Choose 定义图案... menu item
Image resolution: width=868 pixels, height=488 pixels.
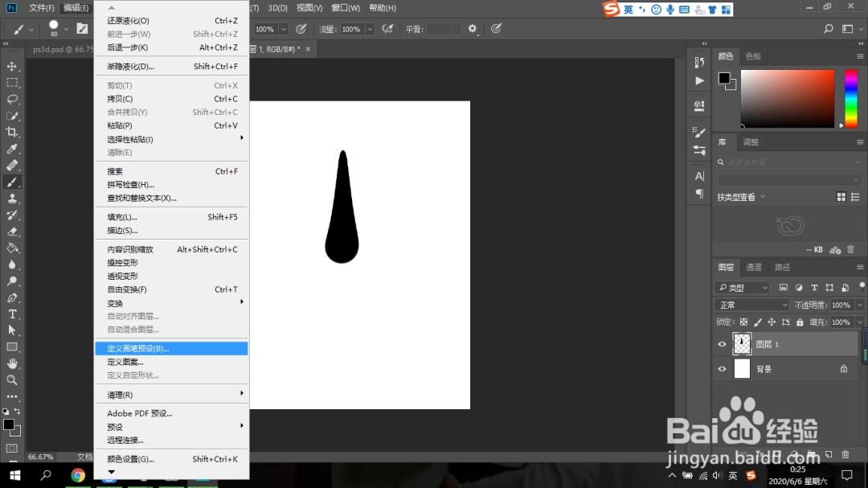171,362
